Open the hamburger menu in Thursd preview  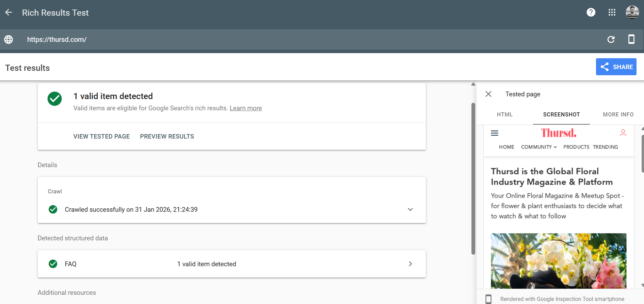pos(495,133)
